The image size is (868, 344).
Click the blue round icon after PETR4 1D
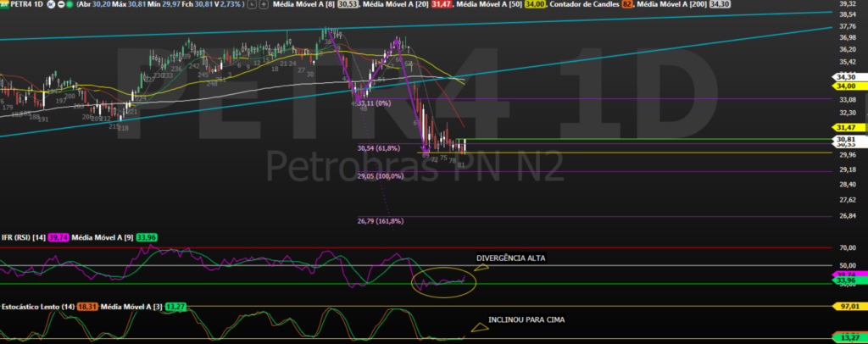pyautogui.click(x=51, y=4)
